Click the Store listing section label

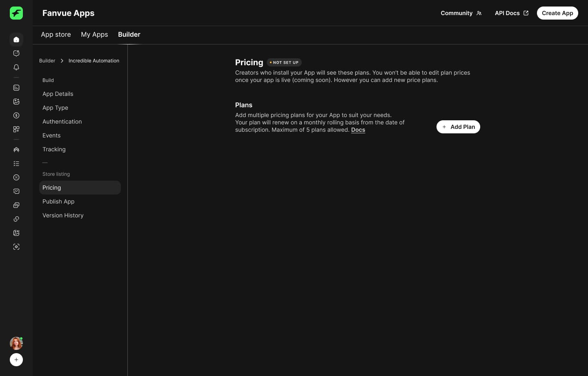(x=56, y=174)
